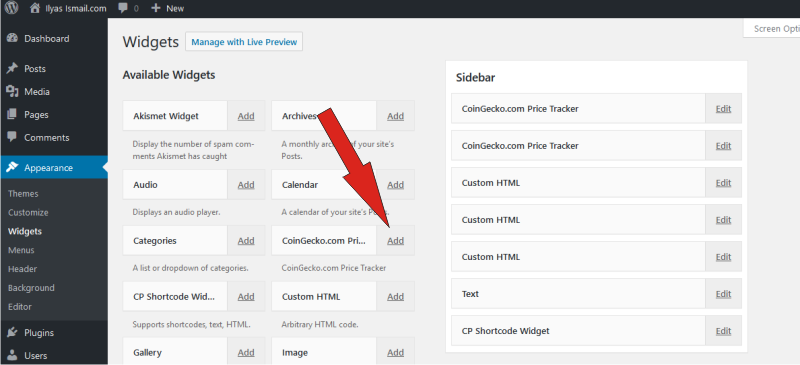The width and height of the screenshot is (800, 365).
Task: Edit first Custom HTML sidebar widget
Action: (x=723, y=183)
